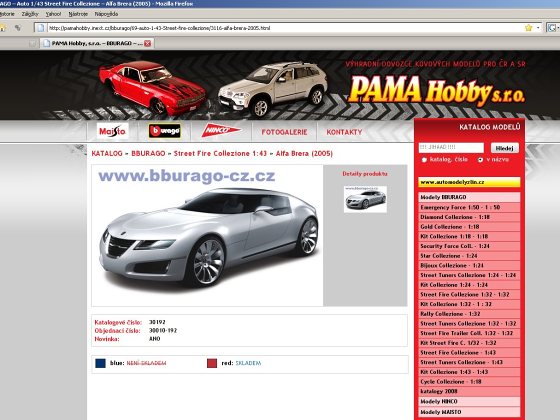Viewport: 560px width, 420px height.
Task: Open Street Fire Collezione 1:43 category
Action: (x=469, y=352)
